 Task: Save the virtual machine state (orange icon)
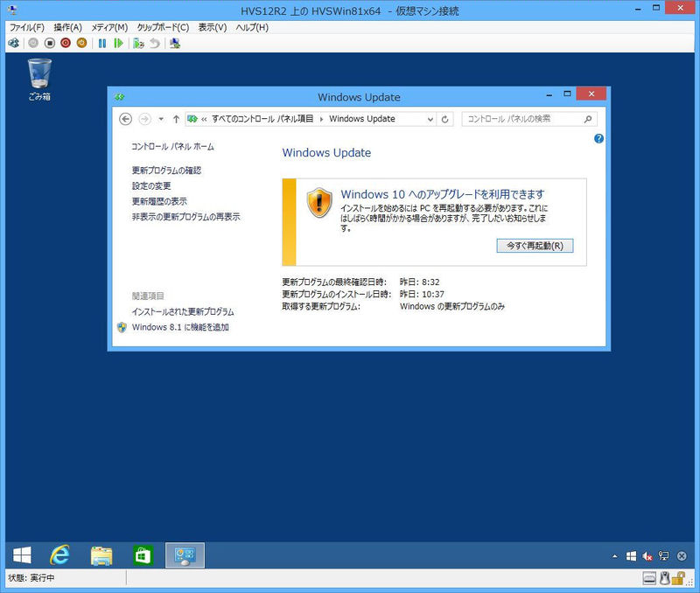(81, 43)
